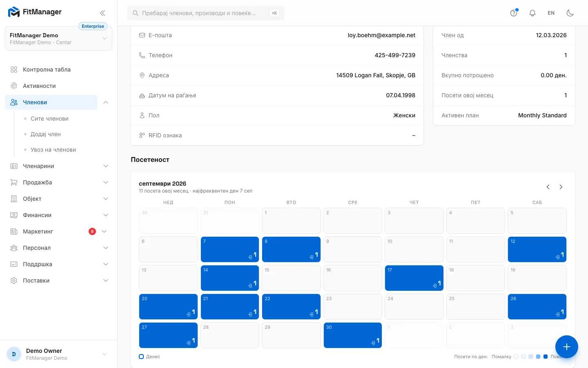Collapse the sidebar with double-chevron icon

(x=102, y=13)
